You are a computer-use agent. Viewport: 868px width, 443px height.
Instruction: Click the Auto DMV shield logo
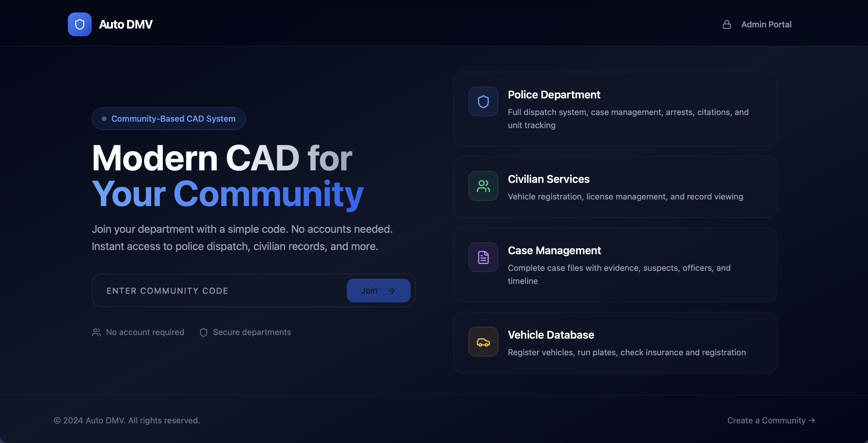pos(79,24)
